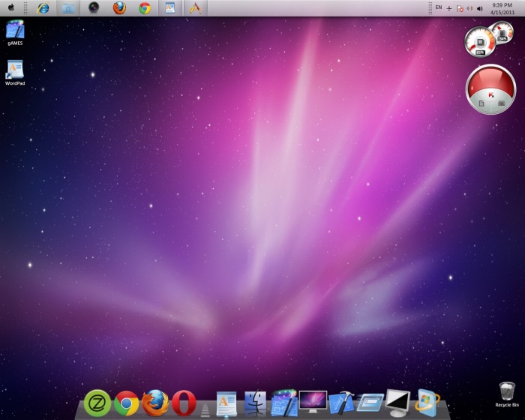525x420 pixels.
Task: Click the striped dock separator
Action: pyautogui.click(x=205, y=410)
